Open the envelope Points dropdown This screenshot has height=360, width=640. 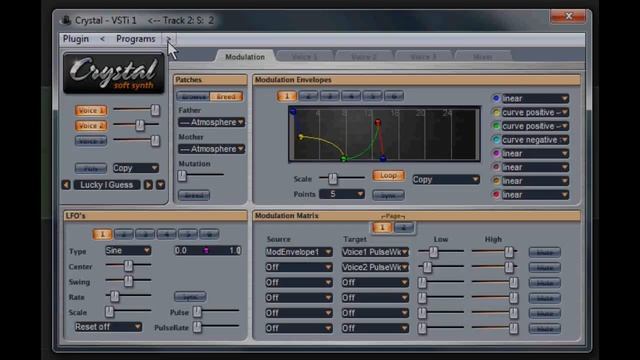(342, 194)
